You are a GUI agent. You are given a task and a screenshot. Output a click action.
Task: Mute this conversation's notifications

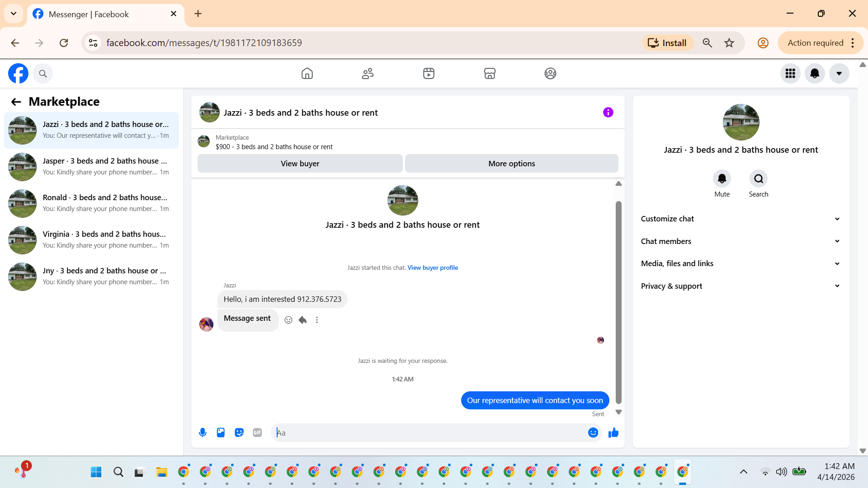(722, 179)
